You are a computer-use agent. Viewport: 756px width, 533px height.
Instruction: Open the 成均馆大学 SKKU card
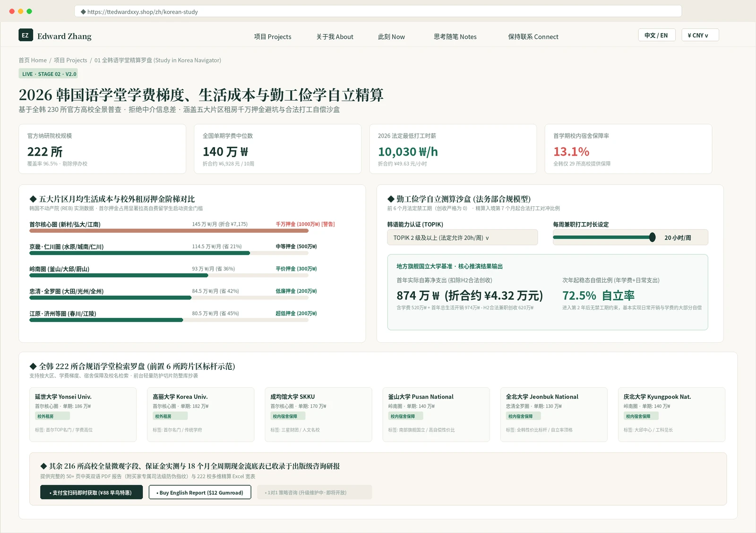coord(318,414)
